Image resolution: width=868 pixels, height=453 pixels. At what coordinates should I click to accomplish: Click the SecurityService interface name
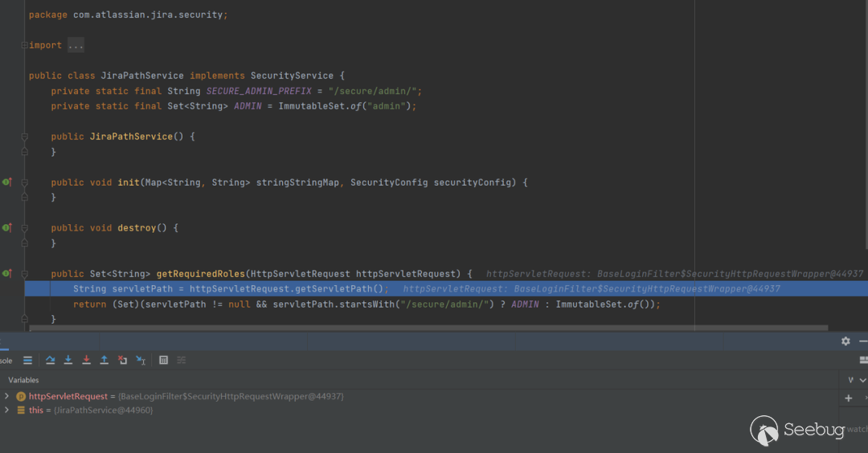coord(292,75)
